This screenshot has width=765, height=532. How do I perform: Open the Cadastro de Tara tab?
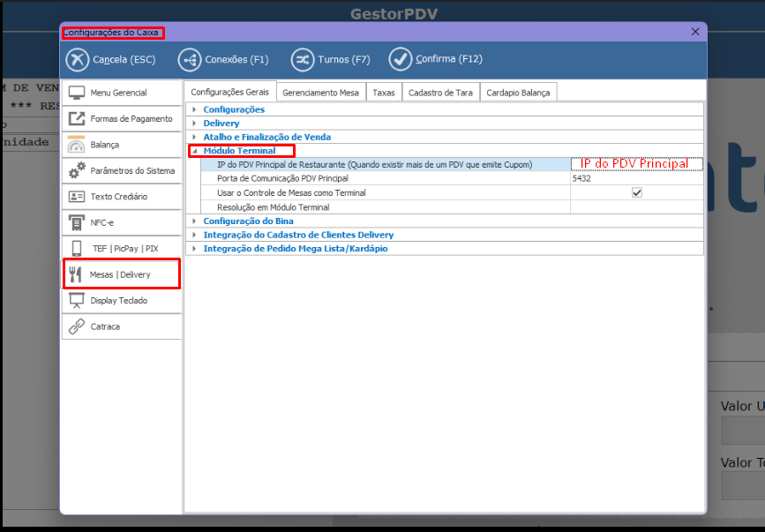pos(440,92)
